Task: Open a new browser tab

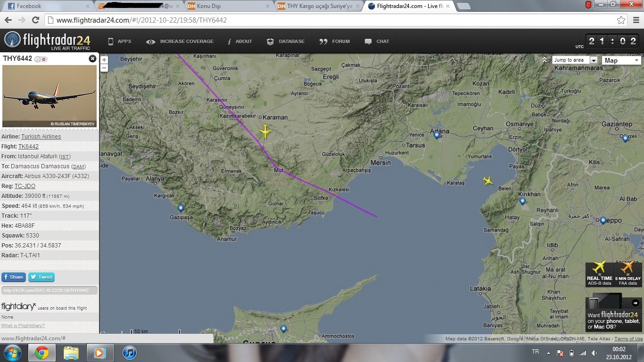Action: [x=464, y=6]
